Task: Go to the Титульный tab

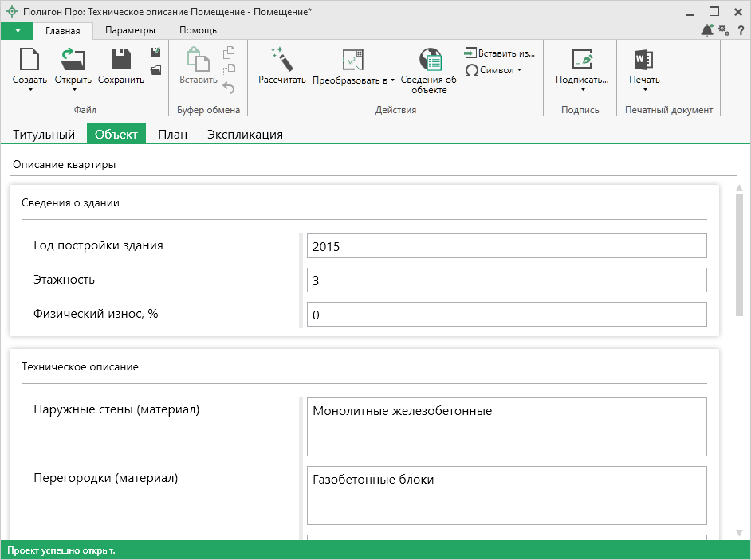Action: coord(44,134)
